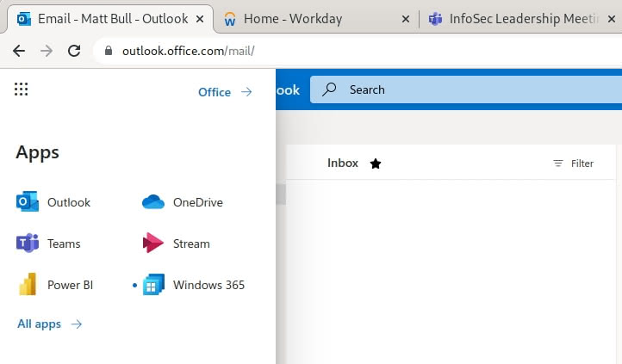Click the Inbox folder heading
The width and height of the screenshot is (622, 364).
(343, 163)
